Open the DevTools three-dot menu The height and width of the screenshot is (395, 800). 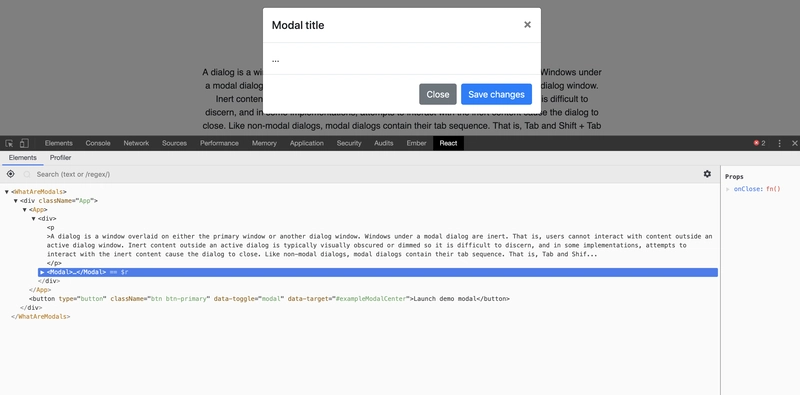(x=779, y=143)
